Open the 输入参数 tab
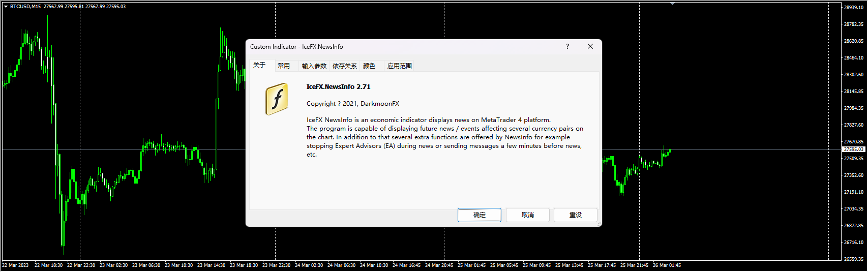This screenshot has width=868, height=272. coord(314,66)
